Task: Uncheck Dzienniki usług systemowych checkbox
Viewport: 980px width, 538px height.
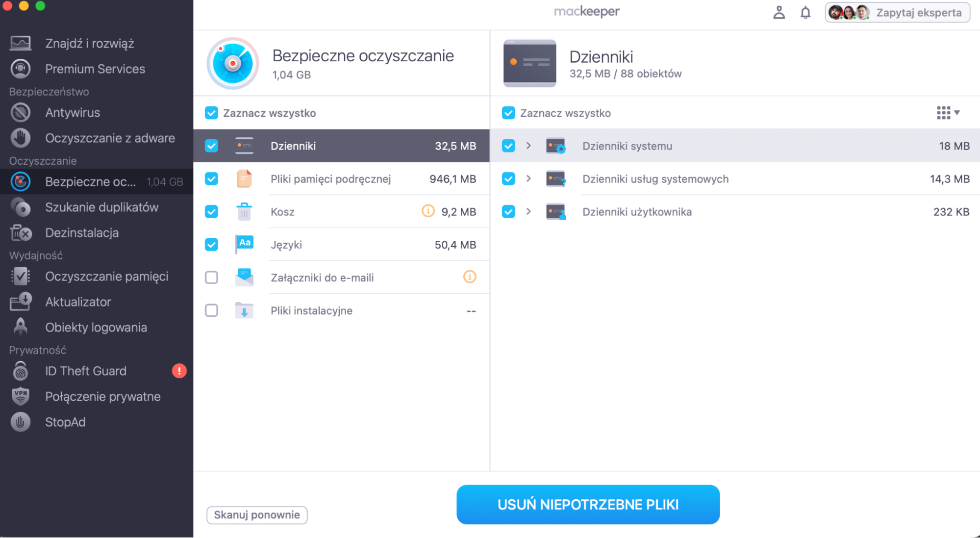Action: (x=508, y=179)
